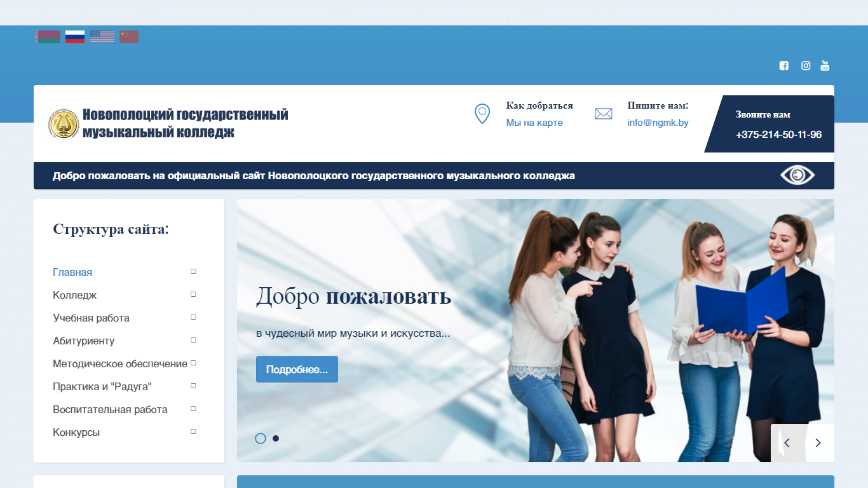Expand the Колледж submenu square
Image resolution: width=868 pixels, height=488 pixels.
pyautogui.click(x=194, y=294)
